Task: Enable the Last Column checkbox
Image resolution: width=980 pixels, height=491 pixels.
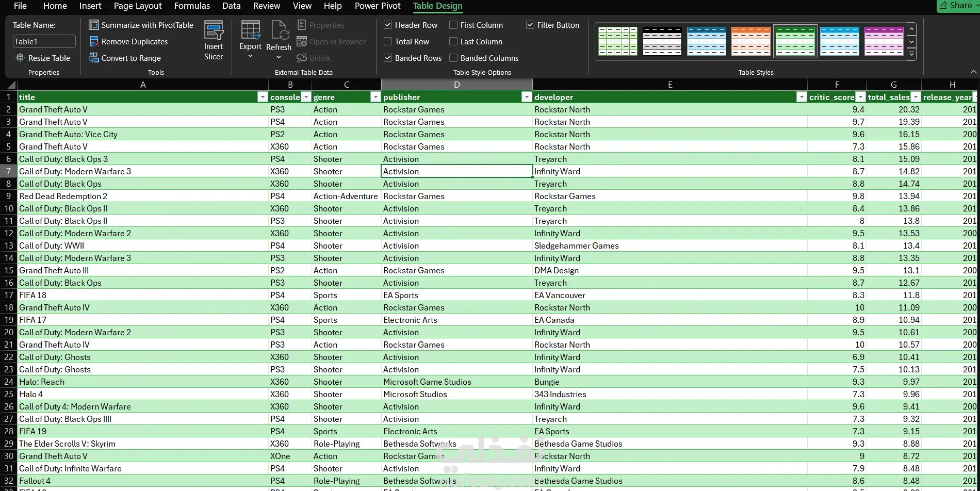Action: 453,41
